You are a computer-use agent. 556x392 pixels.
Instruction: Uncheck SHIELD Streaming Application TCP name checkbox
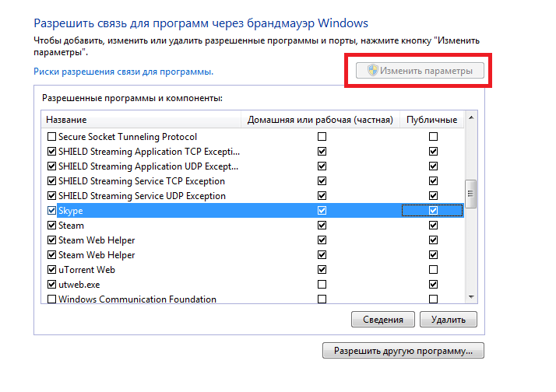coord(51,151)
